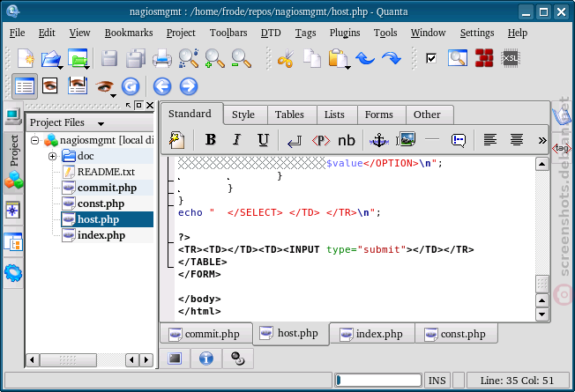Open the DTD menu
This screenshot has width=575, height=392.
click(x=271, y=33)
